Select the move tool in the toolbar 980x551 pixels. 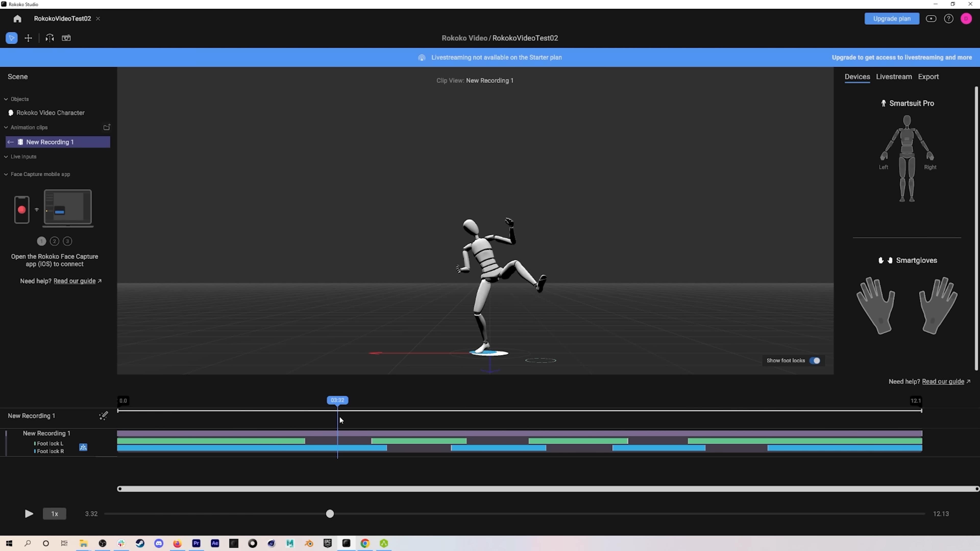(28, 38)
